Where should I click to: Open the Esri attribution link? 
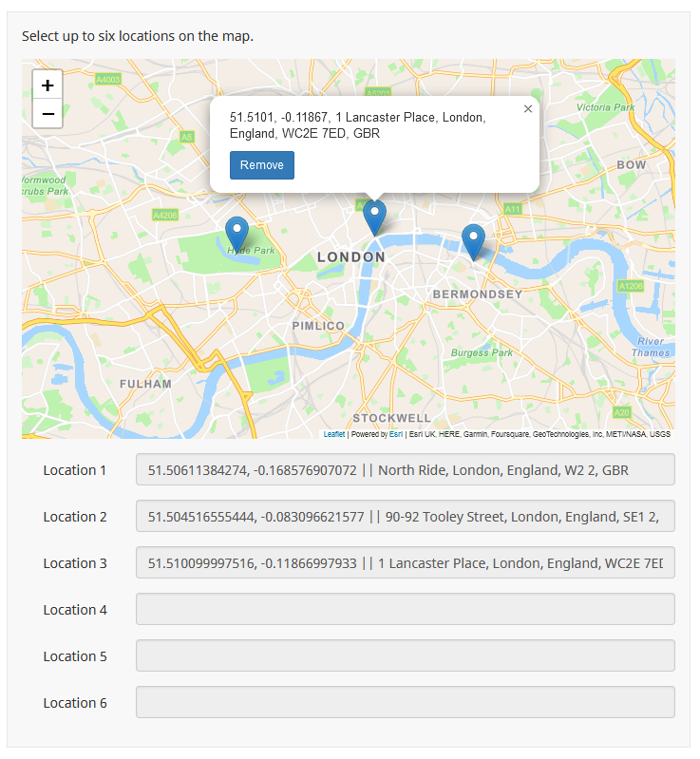tap(395, 434)
